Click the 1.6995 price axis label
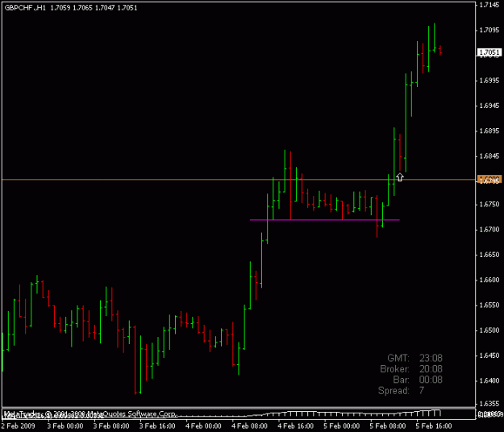The width and height of the screenshot is (504, 432). click(489, 81)
